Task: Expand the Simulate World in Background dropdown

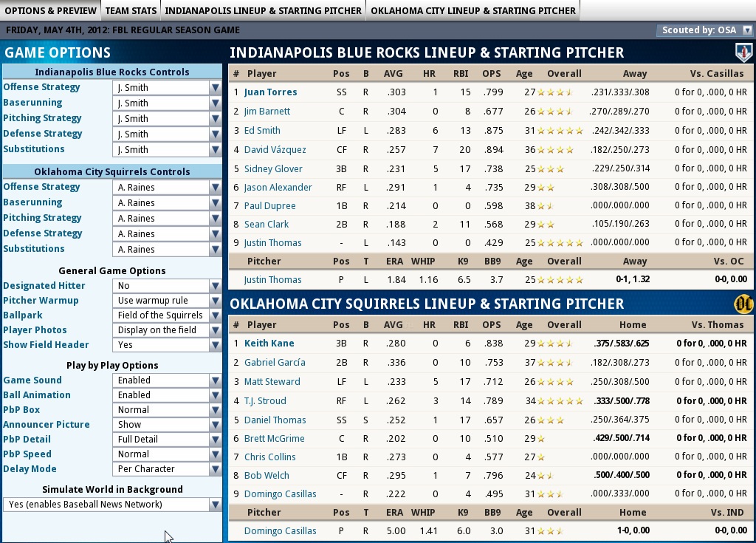Action: [x=112, y=505]
